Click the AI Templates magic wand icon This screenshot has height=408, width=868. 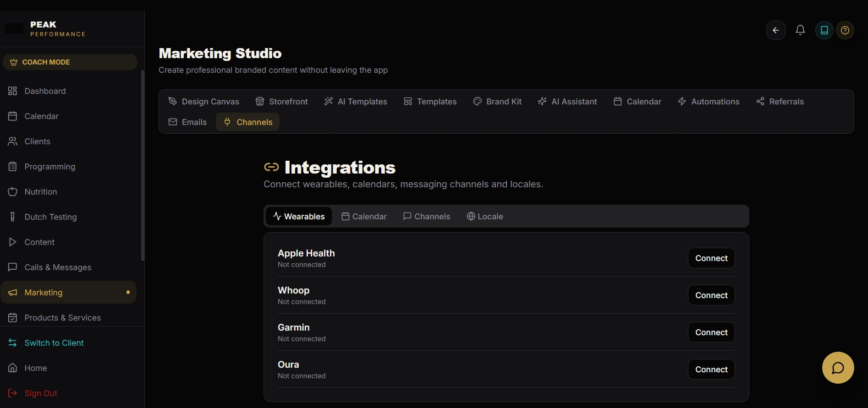point(329,101)
